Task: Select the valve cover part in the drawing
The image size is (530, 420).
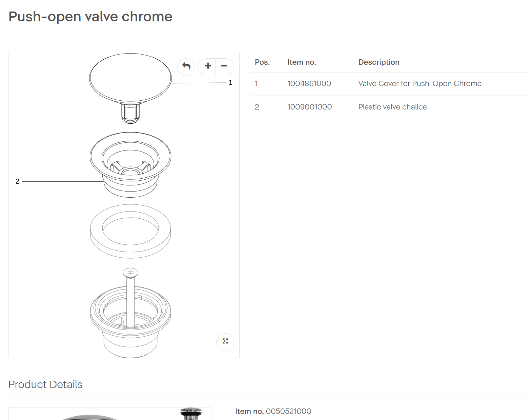Action: point(130,78)
